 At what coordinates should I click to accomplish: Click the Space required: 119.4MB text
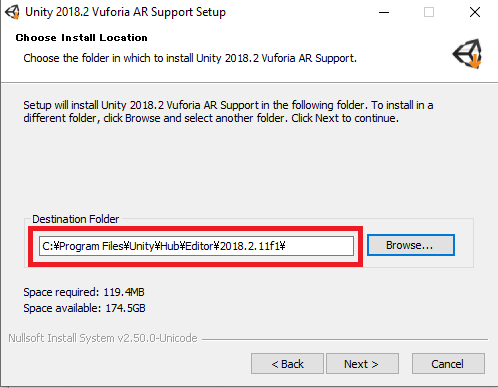pyautogui.click(x=84, y=292)
